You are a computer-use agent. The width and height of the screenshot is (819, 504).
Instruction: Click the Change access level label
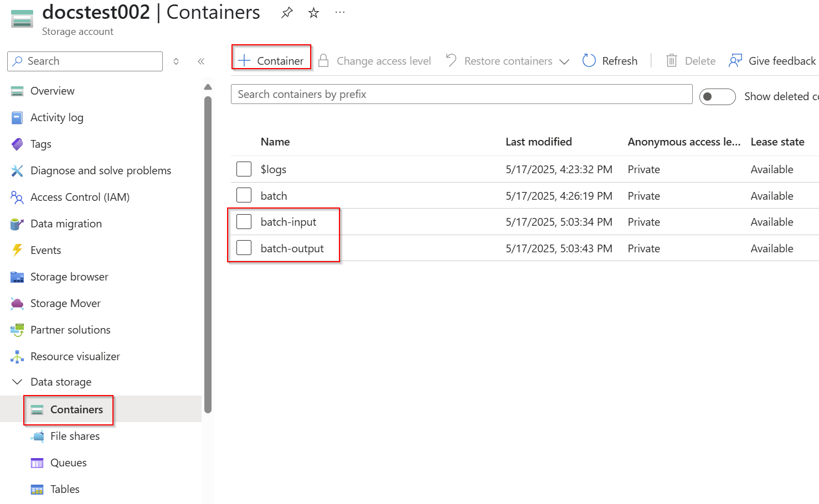(384, 61)
